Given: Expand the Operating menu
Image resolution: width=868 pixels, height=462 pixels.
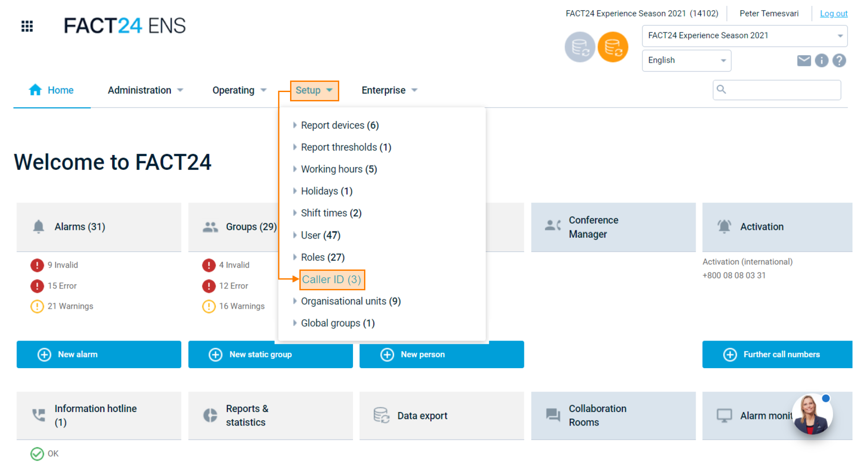Looking at the screenshot, I should [239, 90].
